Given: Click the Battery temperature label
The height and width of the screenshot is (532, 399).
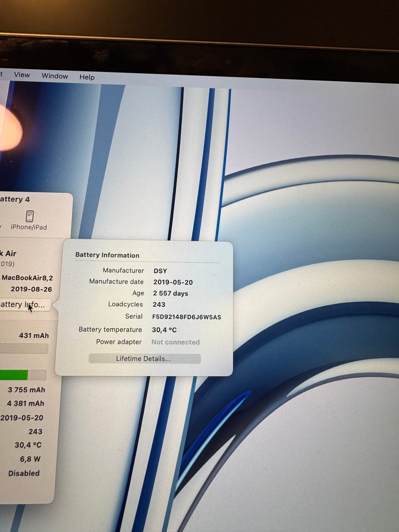Looking at the screenshot, I should 110,330.
